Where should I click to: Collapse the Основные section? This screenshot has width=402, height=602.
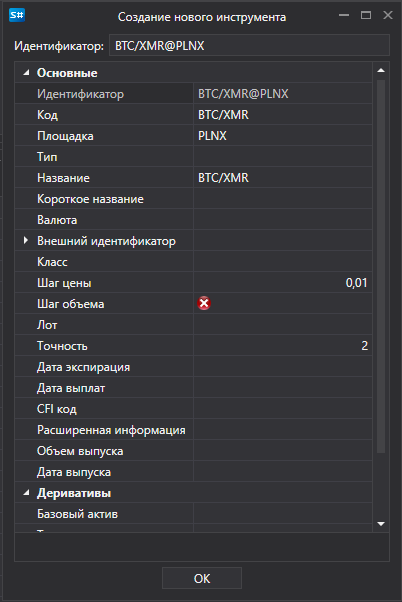(x=26, y=73)
